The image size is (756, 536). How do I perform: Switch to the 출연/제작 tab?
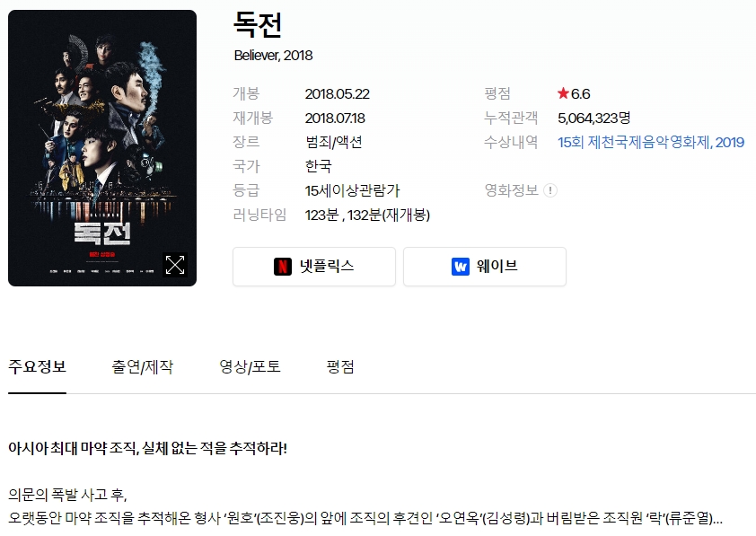point(142,367)
